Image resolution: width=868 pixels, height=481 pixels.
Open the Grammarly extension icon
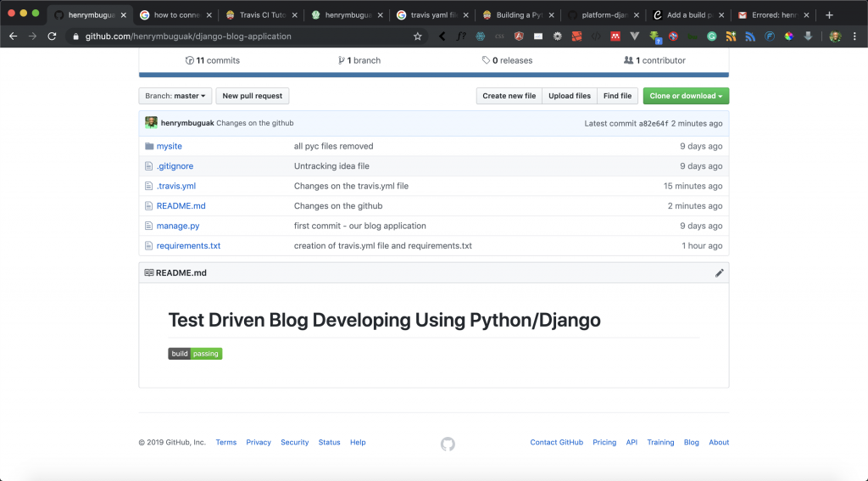711,36
